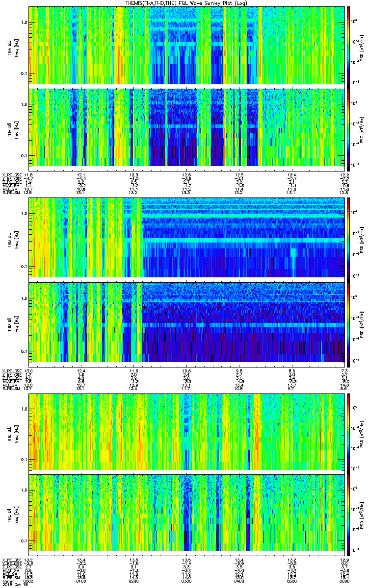
Task: Click the THA B-perpendicular spectrogram panel
Action: tap(186, 46)
